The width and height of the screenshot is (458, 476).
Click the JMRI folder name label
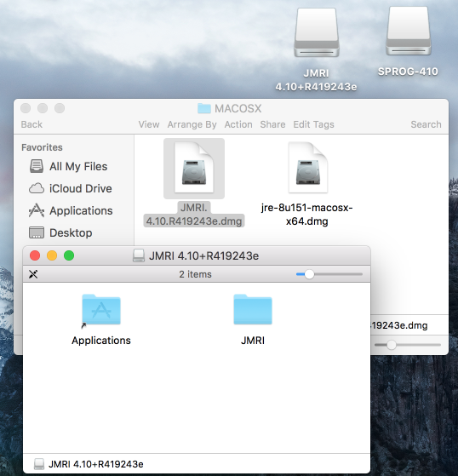pyautogui.click(x=253, y=341)
